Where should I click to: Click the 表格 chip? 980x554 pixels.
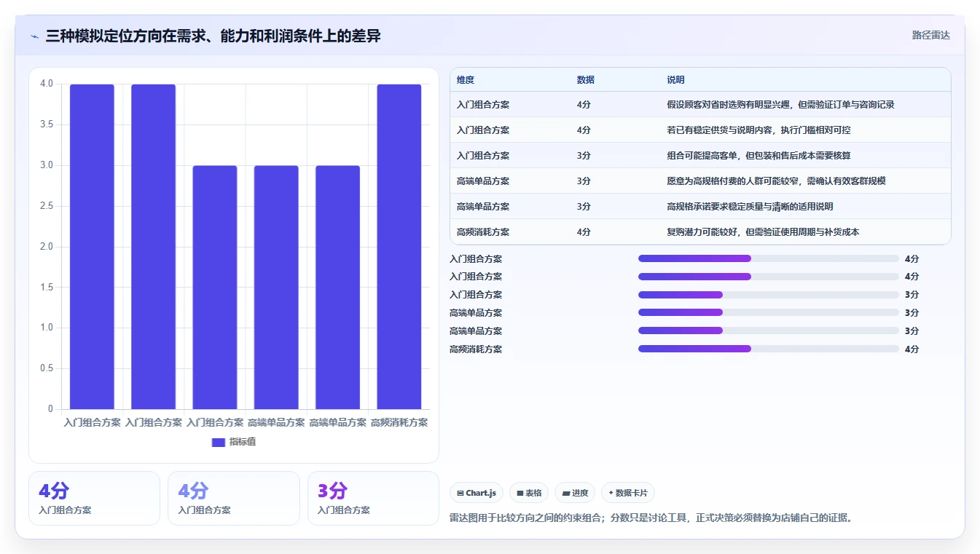[x=529, y=493]
